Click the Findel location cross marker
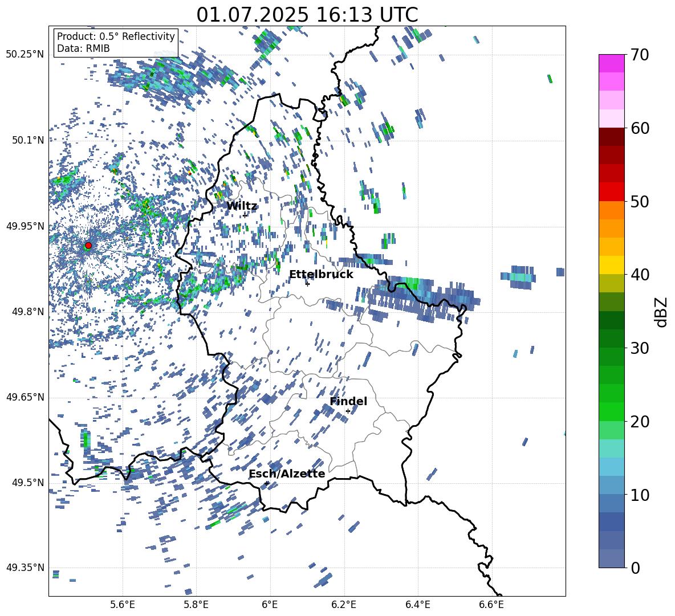The height and width of the screenshot is (616, 675). coord(348,411)
